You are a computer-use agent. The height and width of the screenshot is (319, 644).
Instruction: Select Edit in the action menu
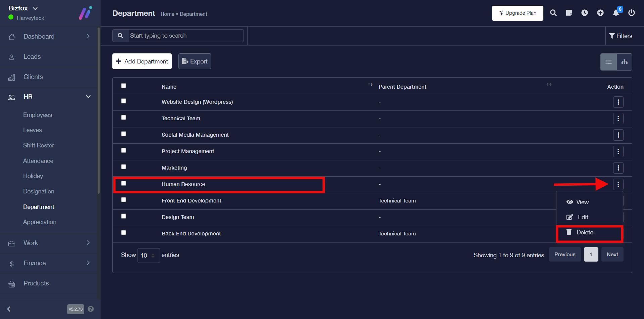pos(583,217)
